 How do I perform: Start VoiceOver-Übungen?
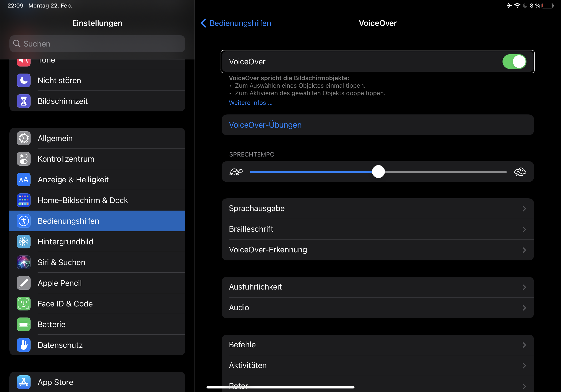click(x=265, y=125)
